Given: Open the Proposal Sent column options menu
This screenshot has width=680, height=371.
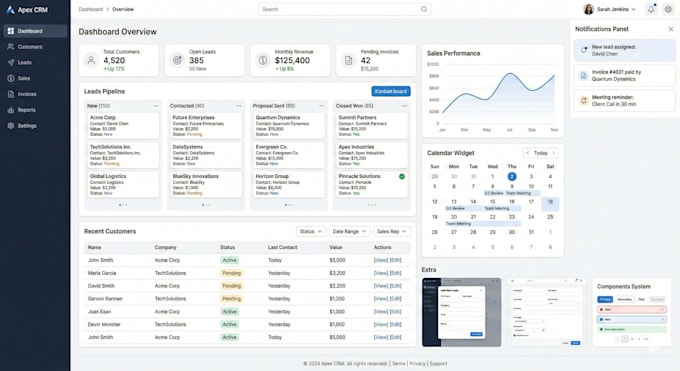Looking at the screenshot, I should pos(321,106).
